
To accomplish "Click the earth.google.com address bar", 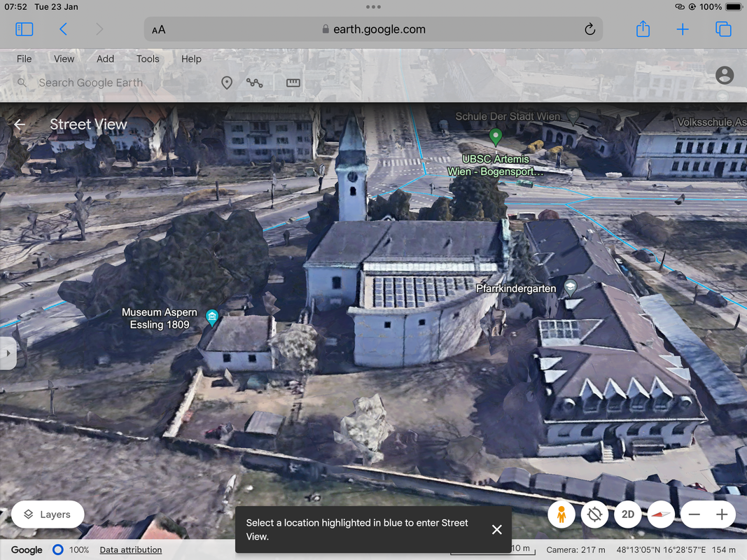I will pos(373,29).
